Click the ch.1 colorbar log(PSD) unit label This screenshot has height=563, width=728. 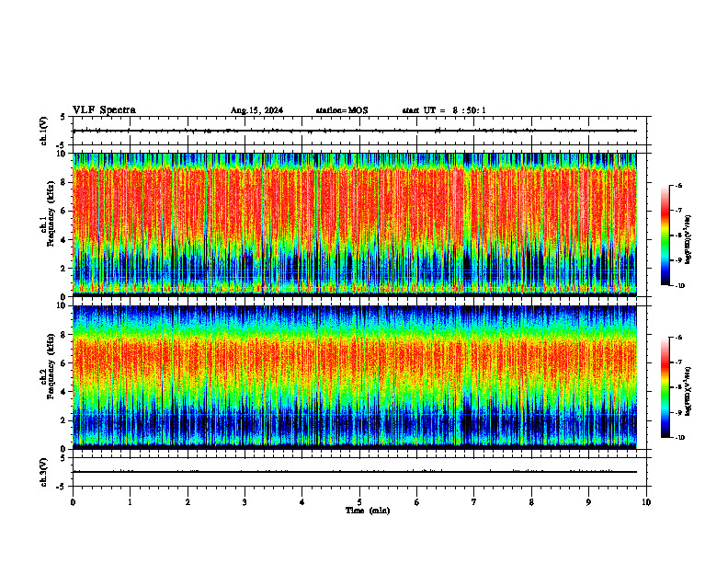(688, 240)
